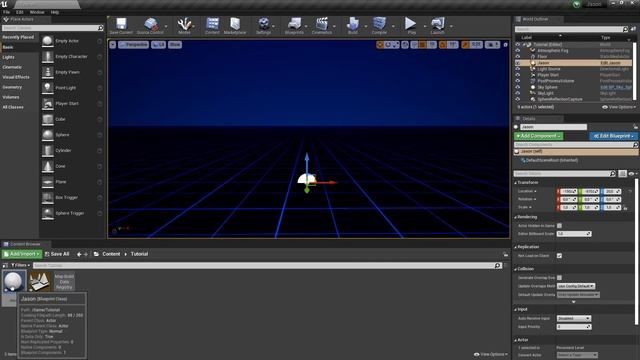Open the viewport Perspective dropdown

133,44
